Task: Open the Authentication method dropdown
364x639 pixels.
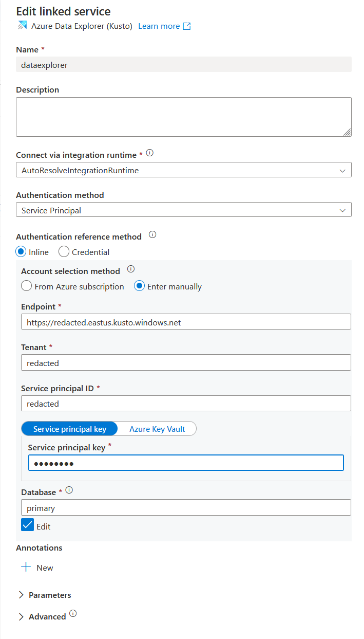Action: (183, 210)
